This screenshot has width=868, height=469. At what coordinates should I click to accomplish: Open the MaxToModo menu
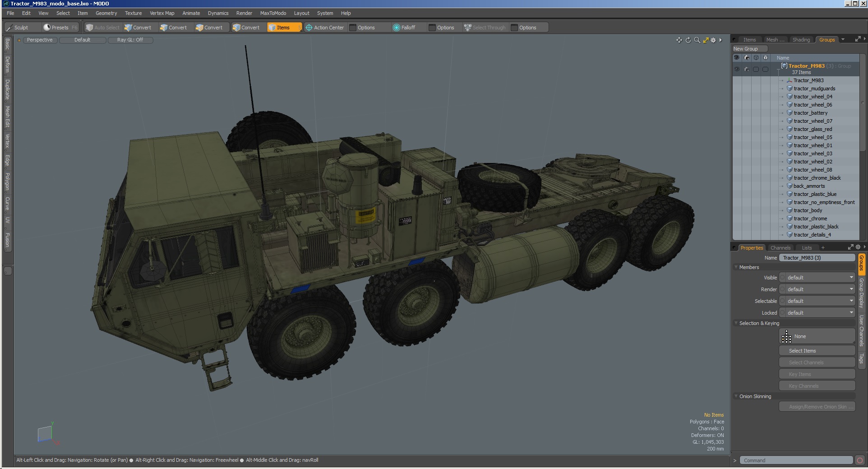[x=273, y=13]
